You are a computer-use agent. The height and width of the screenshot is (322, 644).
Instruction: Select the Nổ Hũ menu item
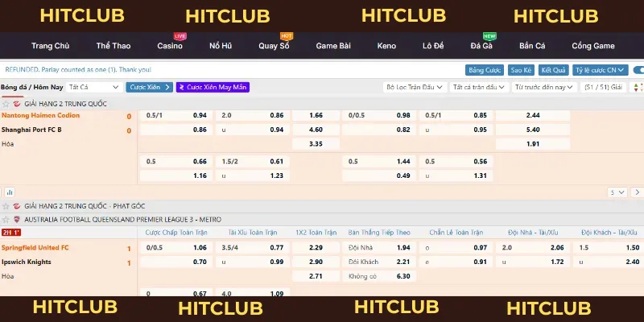click(x=221, y=46)
